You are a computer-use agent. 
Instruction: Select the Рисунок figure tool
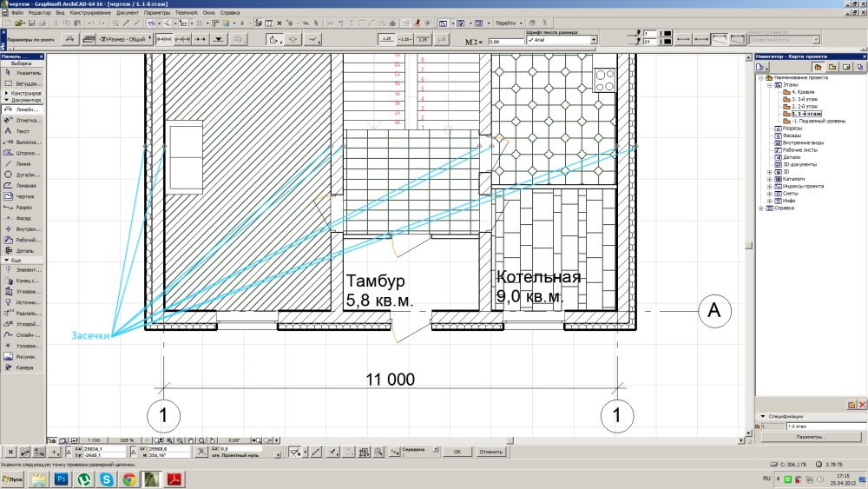(23, 357)
